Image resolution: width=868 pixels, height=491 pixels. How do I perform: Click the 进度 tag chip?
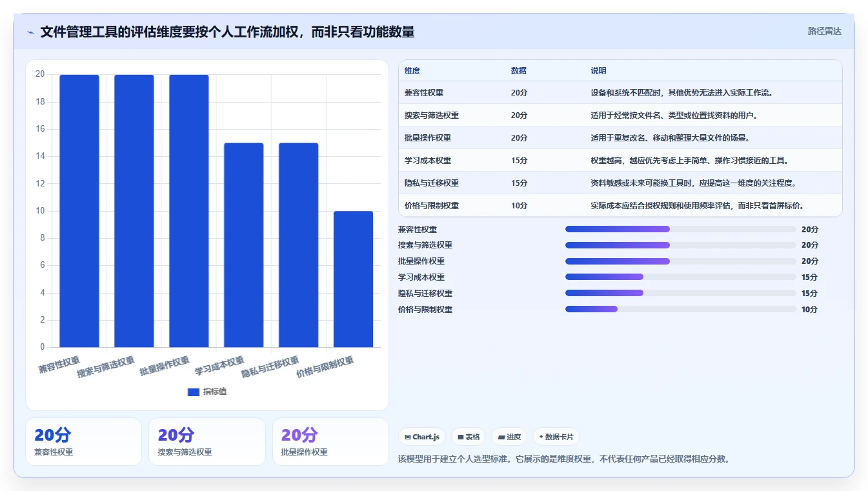coord(509,437)
